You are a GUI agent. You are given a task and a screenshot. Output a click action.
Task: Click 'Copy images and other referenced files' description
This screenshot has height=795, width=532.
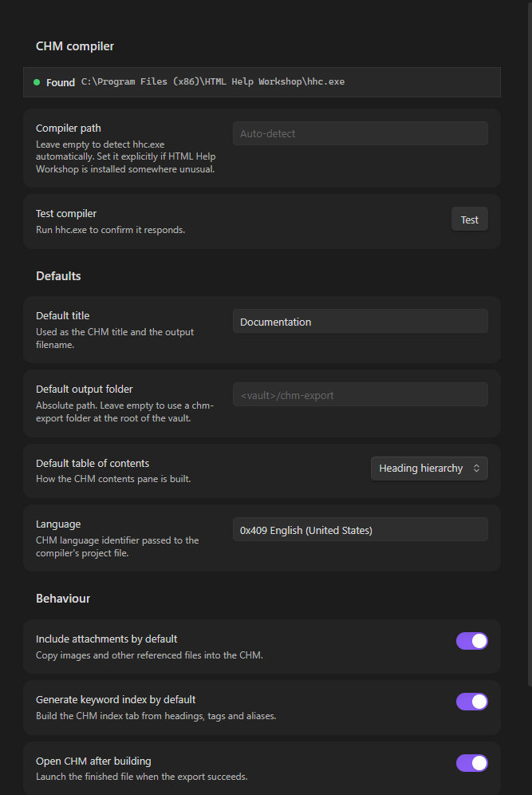(149, 655)
